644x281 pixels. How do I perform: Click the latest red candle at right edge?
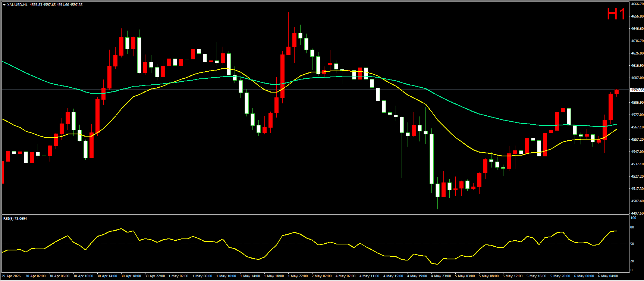(617, 91)
